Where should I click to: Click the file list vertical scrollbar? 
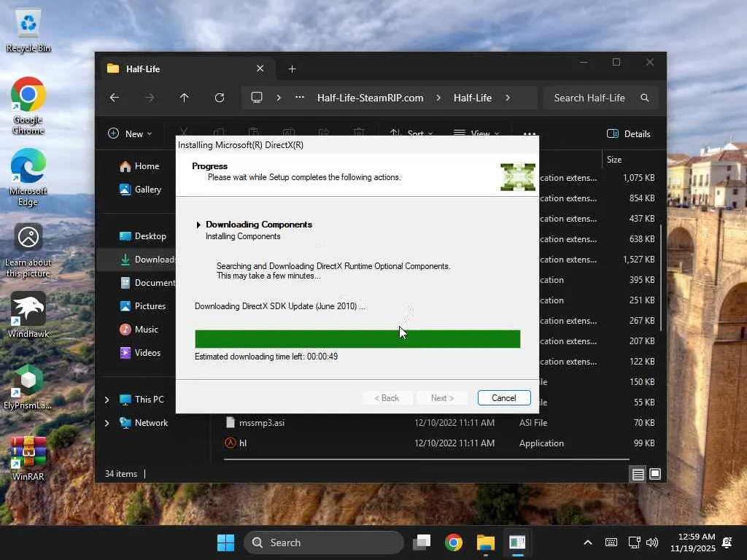661,278
